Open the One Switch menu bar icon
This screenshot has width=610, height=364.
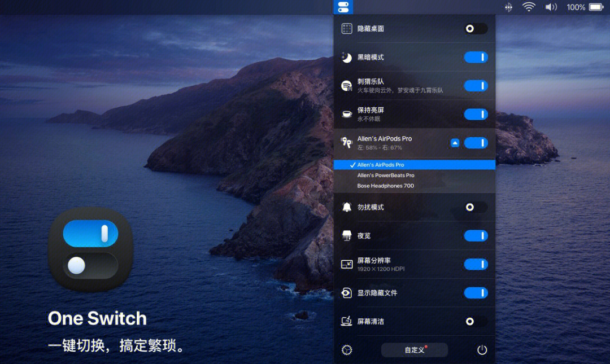pos(343,7)
